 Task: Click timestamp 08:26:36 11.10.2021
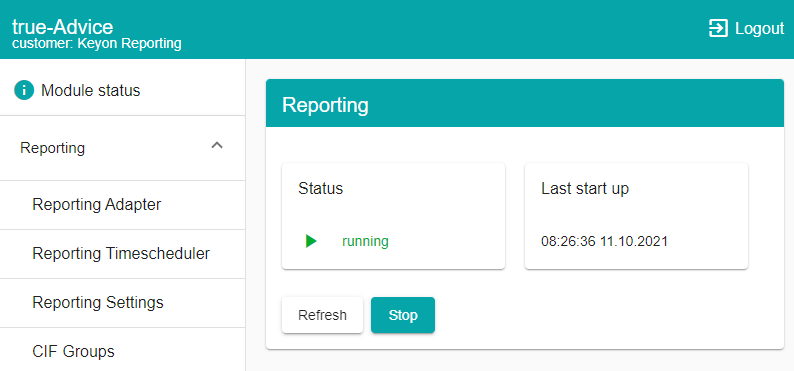(x=605, y=241)
